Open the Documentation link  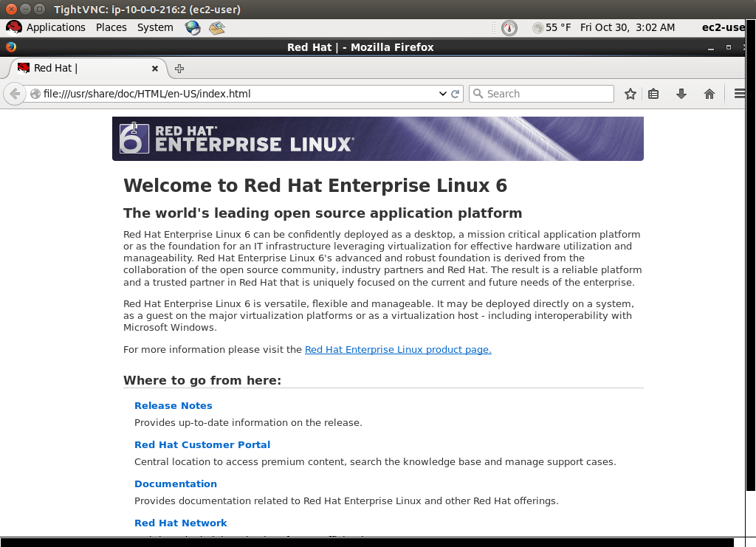(176, 484)
